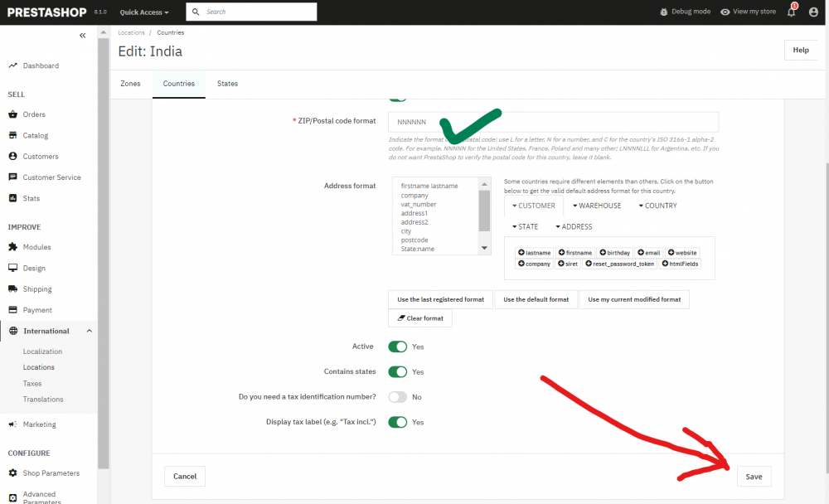Viewport: 829px width, 504px height.
Task: Open the Quick Access dropdown
Action: tap(144, 12)
